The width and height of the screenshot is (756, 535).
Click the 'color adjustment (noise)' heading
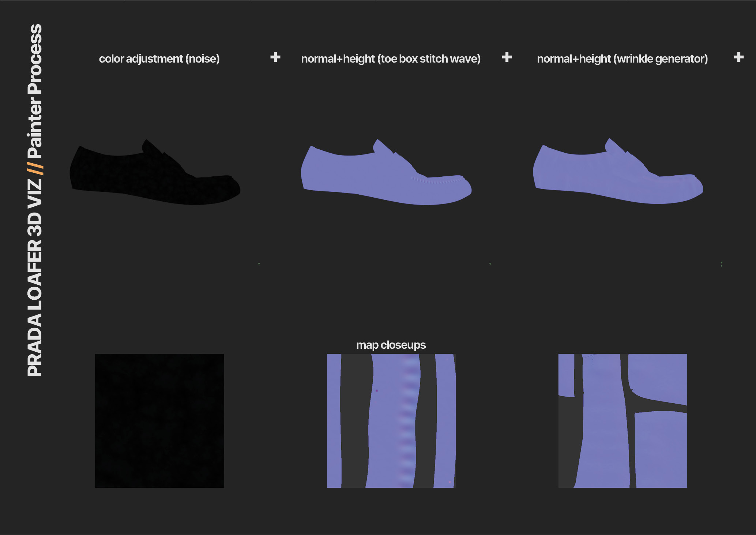click(159, 59)
